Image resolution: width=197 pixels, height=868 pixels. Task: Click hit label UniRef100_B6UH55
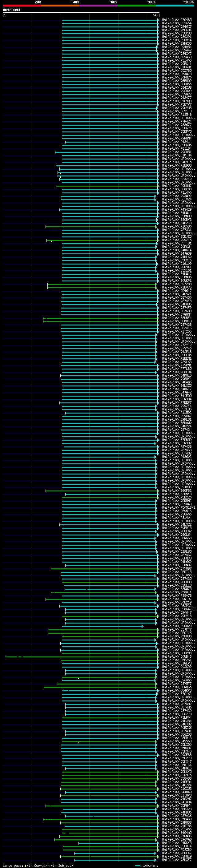coord(177,84)
